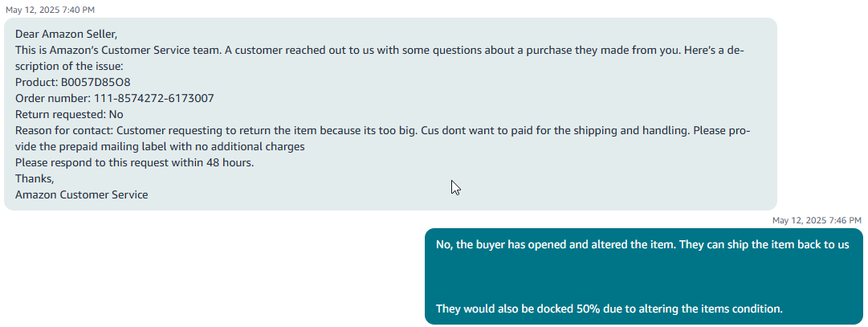868x327 pixels.
Task: Click 'No, the buyer has opened' reply text
Action: (x=502, y=245)
